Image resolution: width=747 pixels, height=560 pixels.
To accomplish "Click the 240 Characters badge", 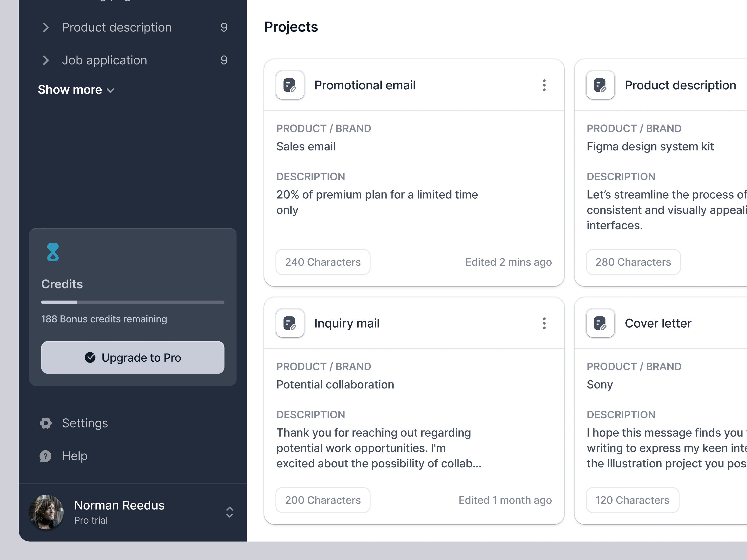I will [323, 262].
